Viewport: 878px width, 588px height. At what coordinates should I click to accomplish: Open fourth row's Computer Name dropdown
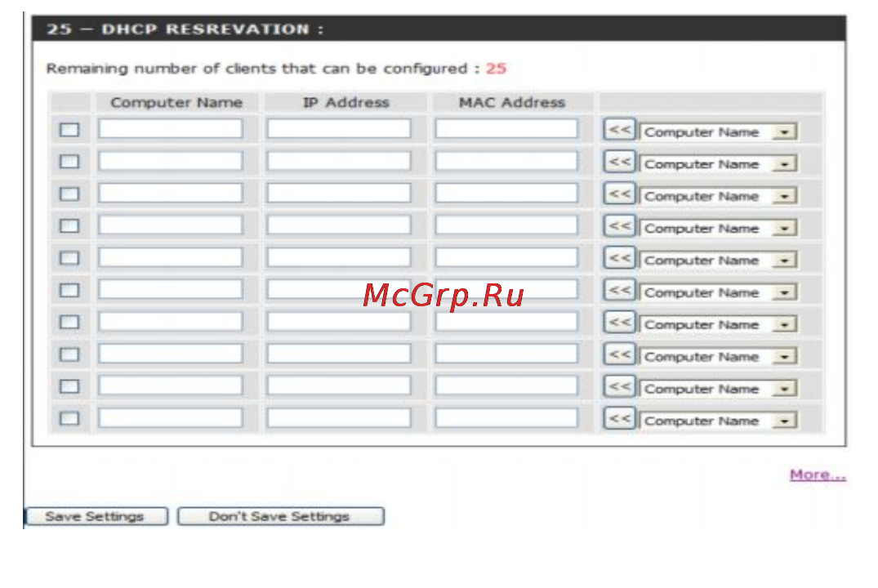coord(719,229)
